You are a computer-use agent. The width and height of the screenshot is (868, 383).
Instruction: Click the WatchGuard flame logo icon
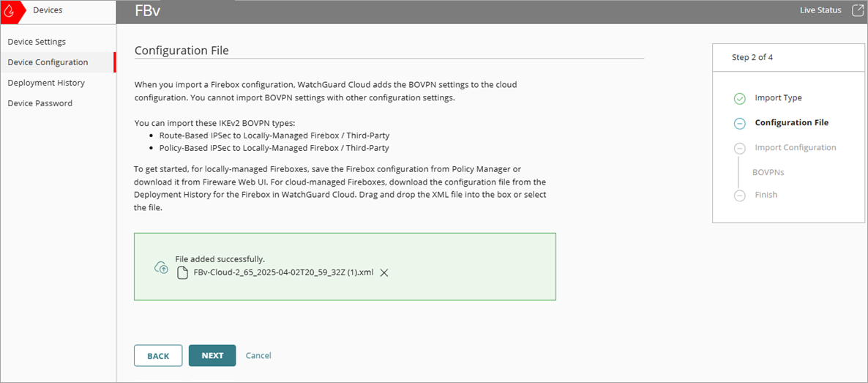9,11
